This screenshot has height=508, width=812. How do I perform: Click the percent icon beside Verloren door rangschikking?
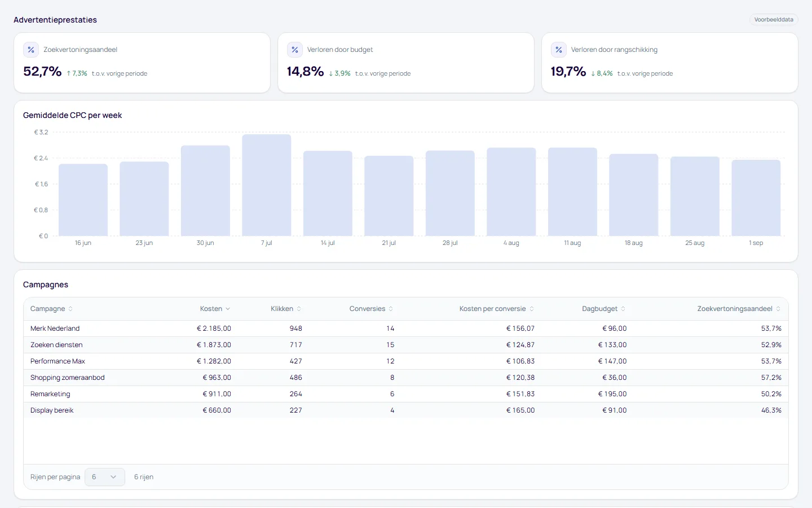click(559, 50)
